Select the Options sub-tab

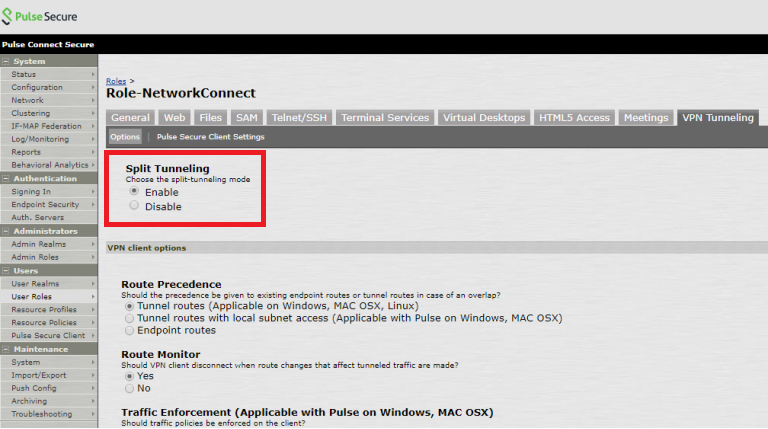click(x=125, y=137)
